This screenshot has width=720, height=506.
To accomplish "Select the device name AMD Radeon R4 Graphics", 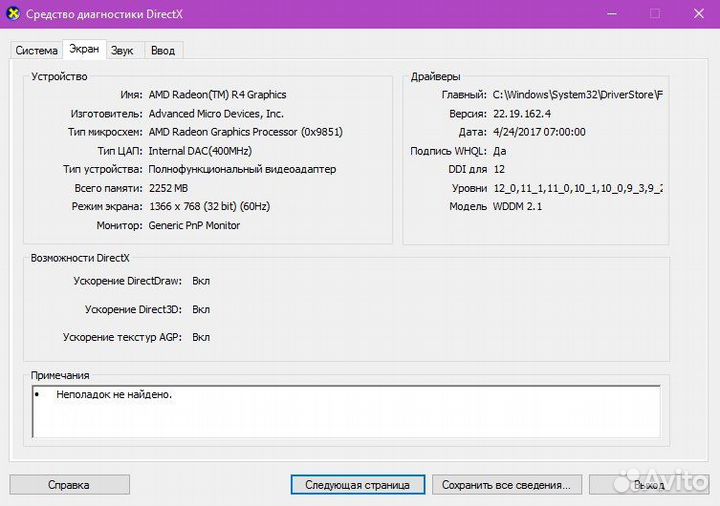I will pyautogui.click(x=217, y=95).
